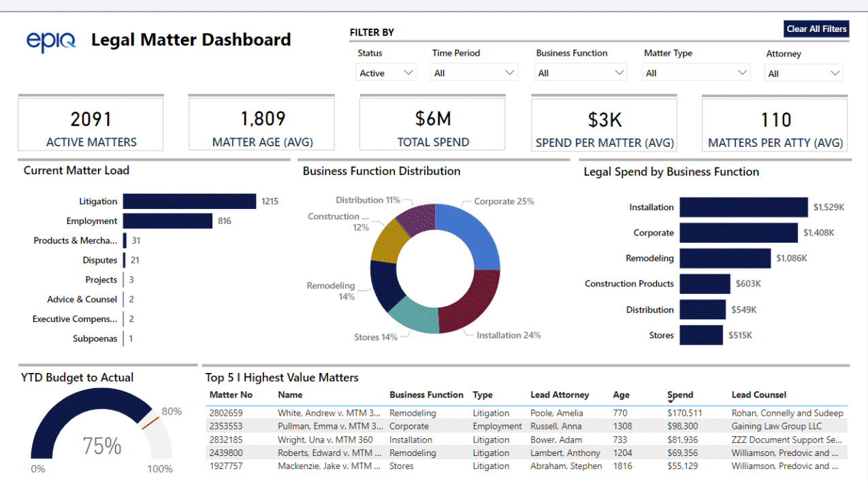Select the Matters Per Atty (Avg) card
Viewport: 868px width, 488px height.
(775, 125)
